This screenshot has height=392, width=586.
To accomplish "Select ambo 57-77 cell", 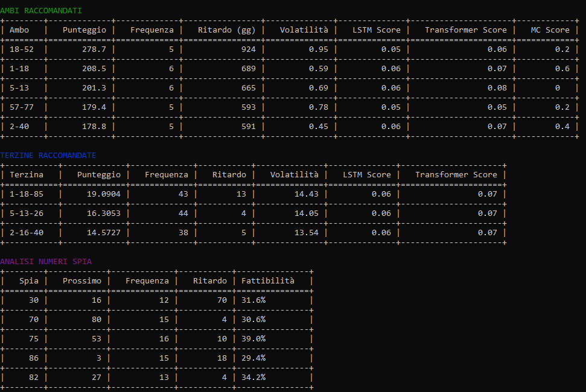I will (x=21, y=107).
